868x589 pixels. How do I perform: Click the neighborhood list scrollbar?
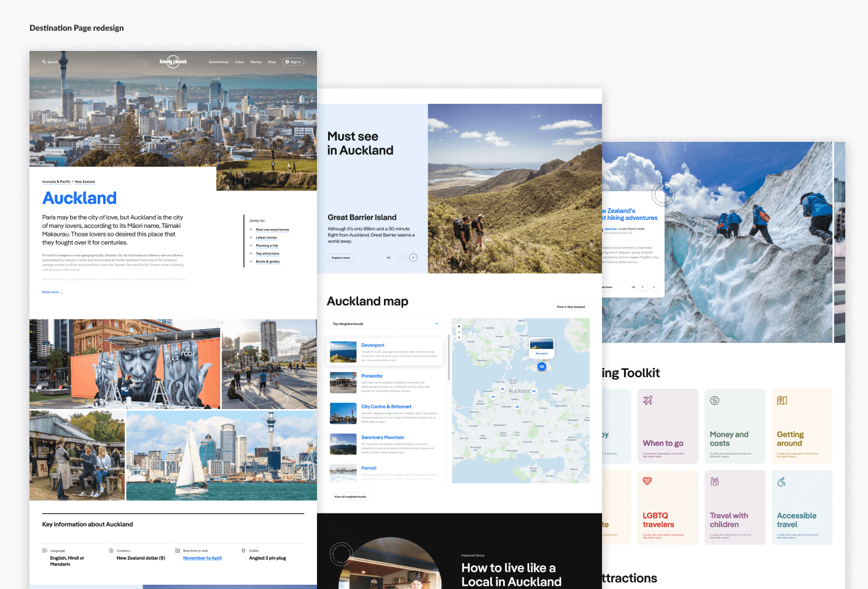click(449, 357)
